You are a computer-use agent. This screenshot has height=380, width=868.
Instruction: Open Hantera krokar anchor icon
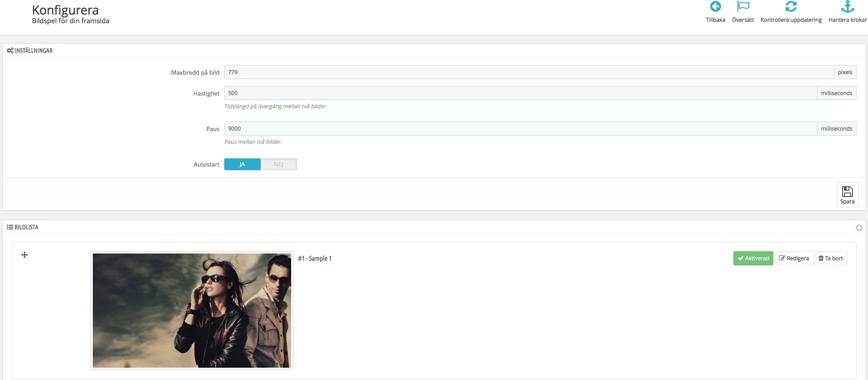848,7
